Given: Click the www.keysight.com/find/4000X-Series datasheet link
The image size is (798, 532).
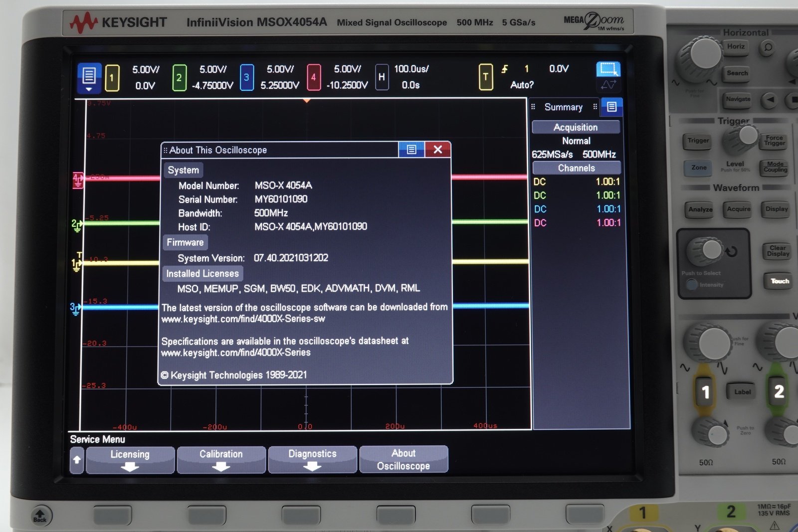Looking at the screenshot, I should coord(235,353).
